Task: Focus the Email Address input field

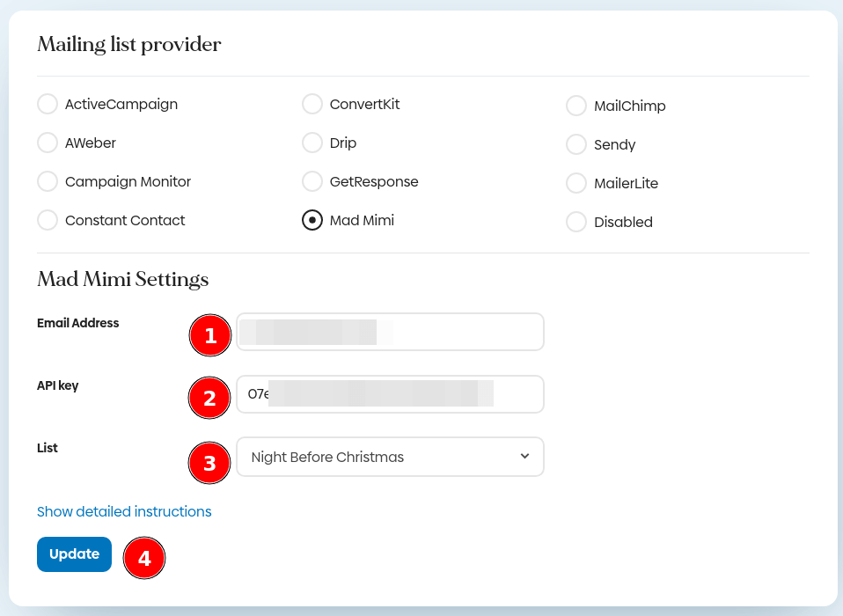Action: (x=391, y=332)
